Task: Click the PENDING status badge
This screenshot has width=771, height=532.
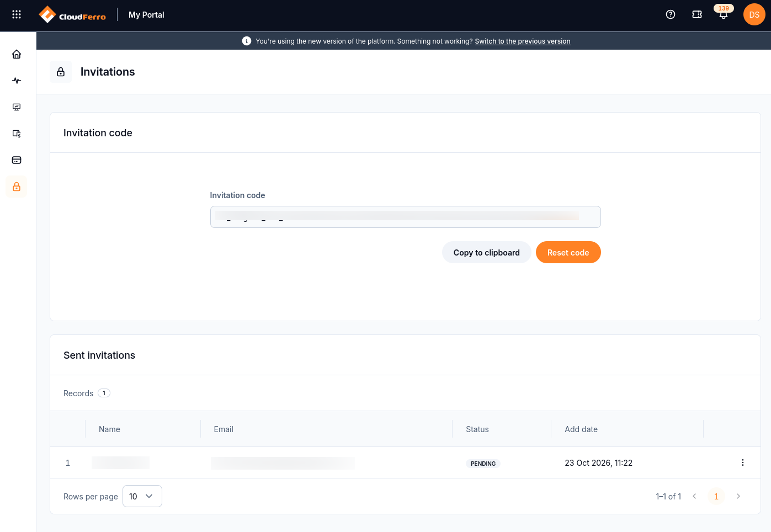Action: pyautogui.click(x=483, y=464)
